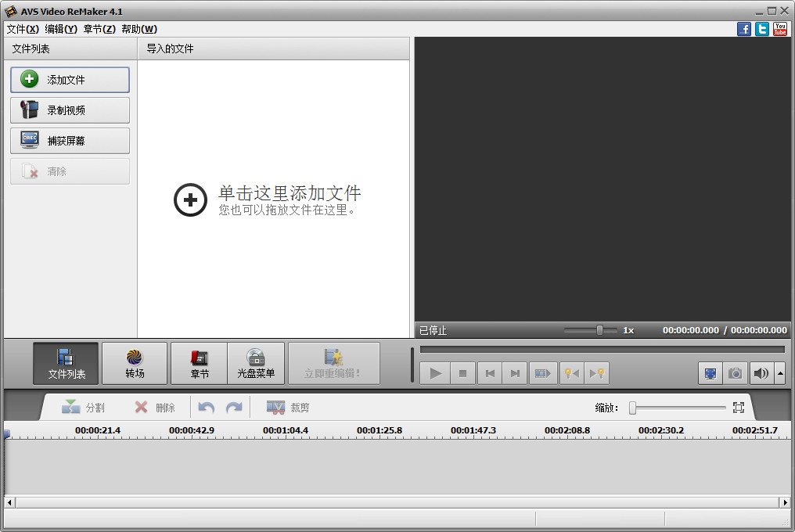Click the 单击这里添加文件 text
Viewport: 795px width, 532px height.
click(290, 193)
